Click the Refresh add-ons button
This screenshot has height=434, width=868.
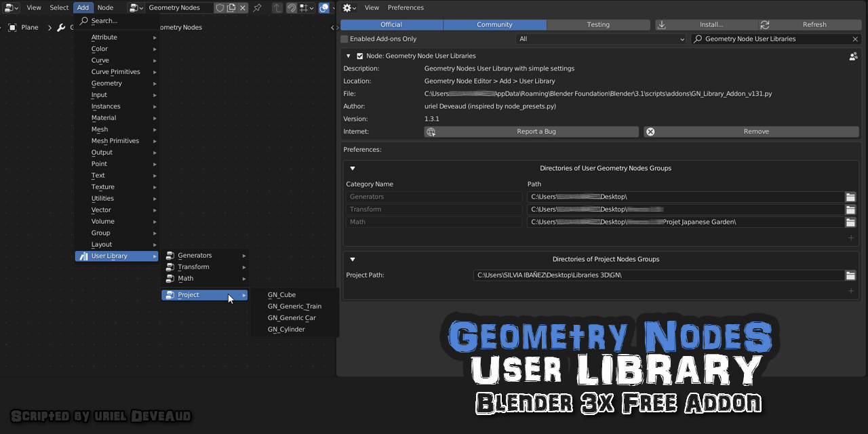[810, 24]
